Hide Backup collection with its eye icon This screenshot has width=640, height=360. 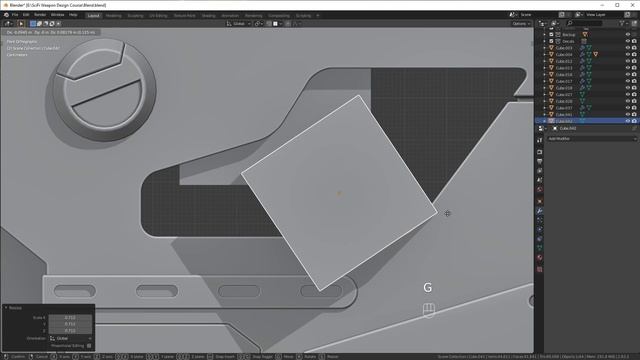628,35
